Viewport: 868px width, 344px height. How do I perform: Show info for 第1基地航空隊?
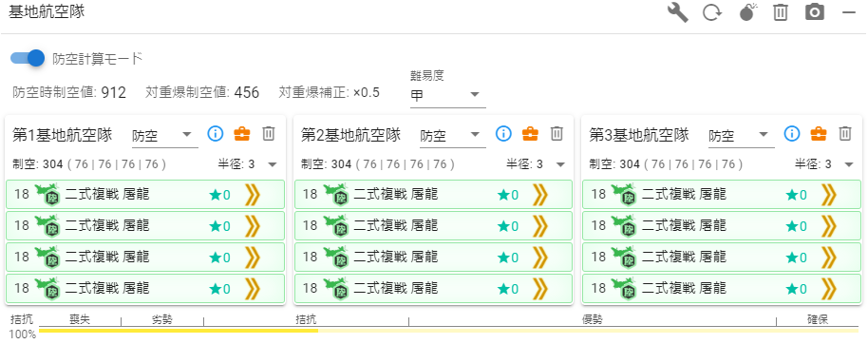pyautogui.click(x=215, y=133)
